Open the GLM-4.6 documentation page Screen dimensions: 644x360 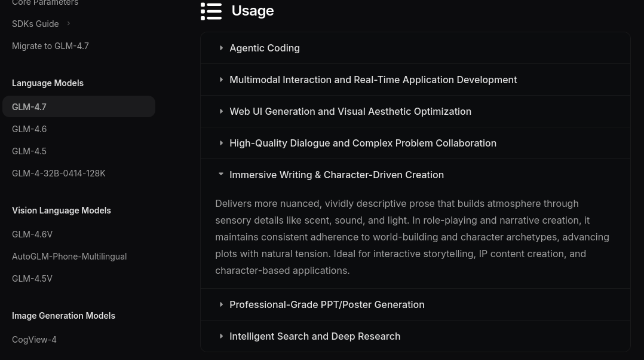(29, 129)
